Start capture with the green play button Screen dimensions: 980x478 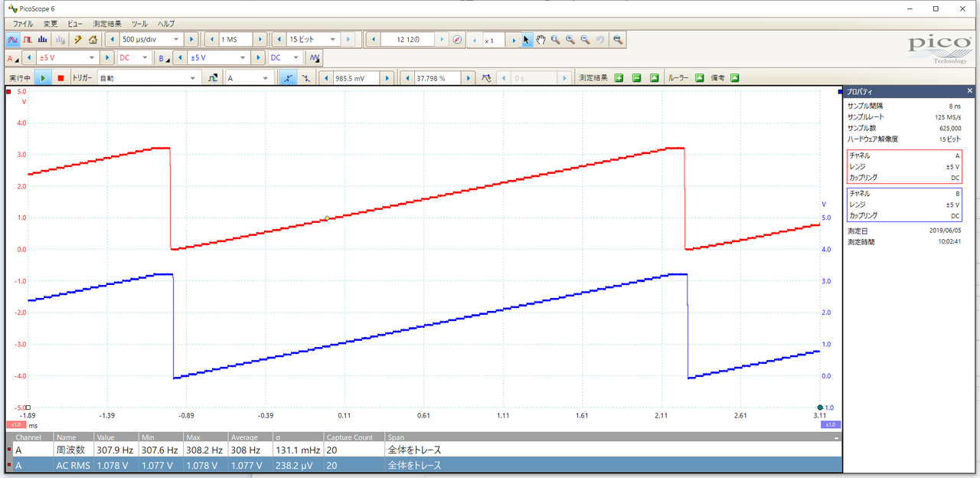(x=43, y=78)
